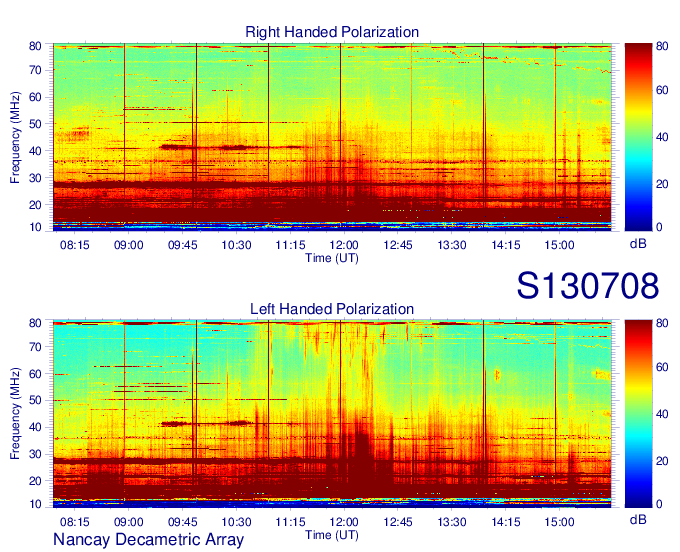Click 09:45 tick under Left Handed plot
Image resolution: width=680 pixels, height=552 pixels.
(x=183, y=522)
